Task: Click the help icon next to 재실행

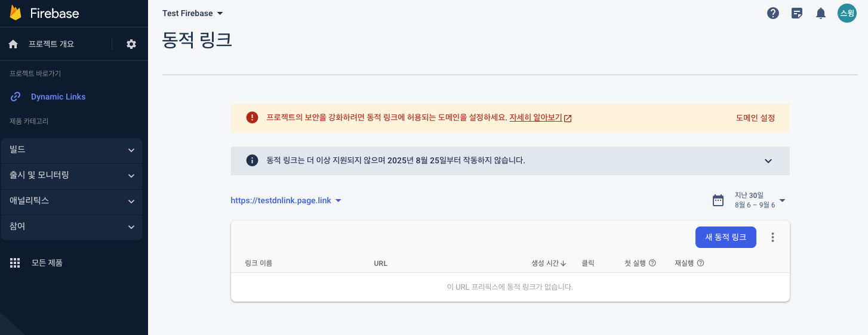Action: tap(701, 263)
